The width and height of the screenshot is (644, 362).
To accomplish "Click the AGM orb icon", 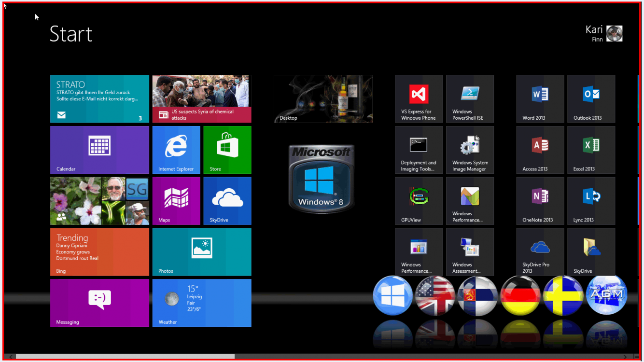I will 606,294.
